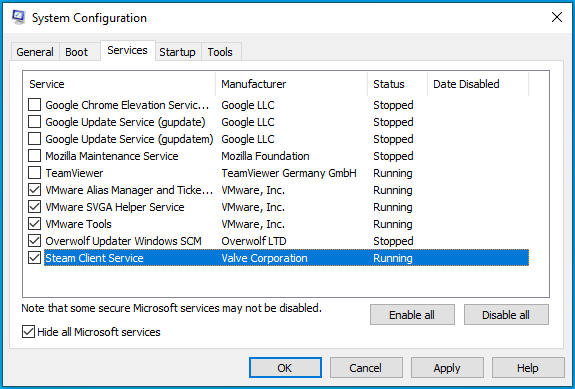Open the Tools tab

[x=220, y=52]
